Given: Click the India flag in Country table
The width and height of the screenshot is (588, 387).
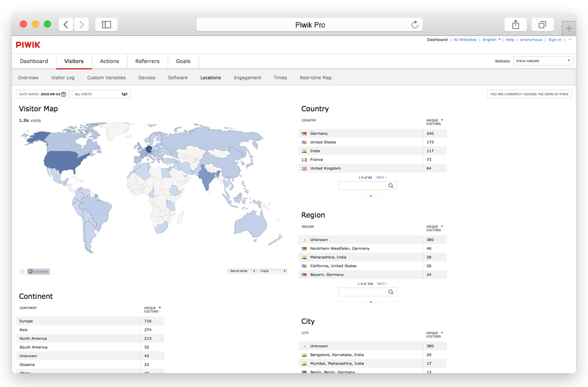Looking at the screenshot, I should pyautogui.click(x=304, y=151).
